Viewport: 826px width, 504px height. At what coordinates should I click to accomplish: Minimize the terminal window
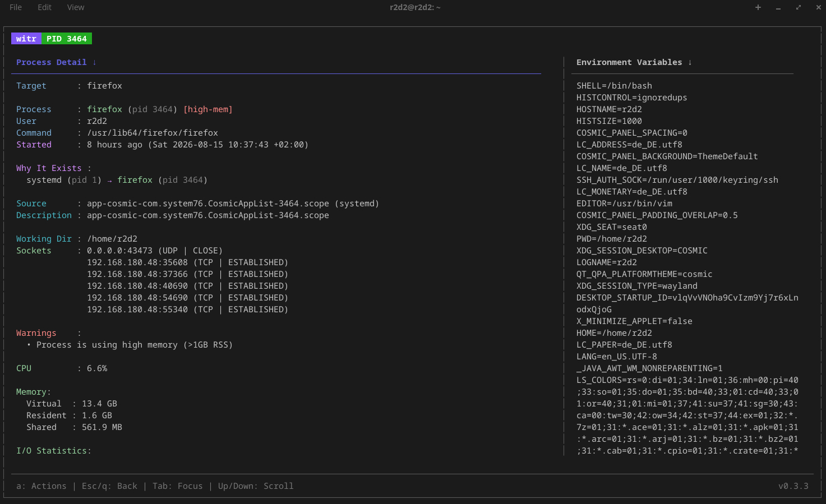[x=778, y=7]
